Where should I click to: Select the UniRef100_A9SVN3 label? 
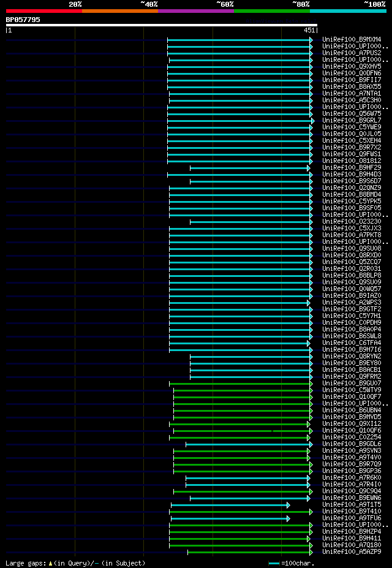(x=352, y=452)
